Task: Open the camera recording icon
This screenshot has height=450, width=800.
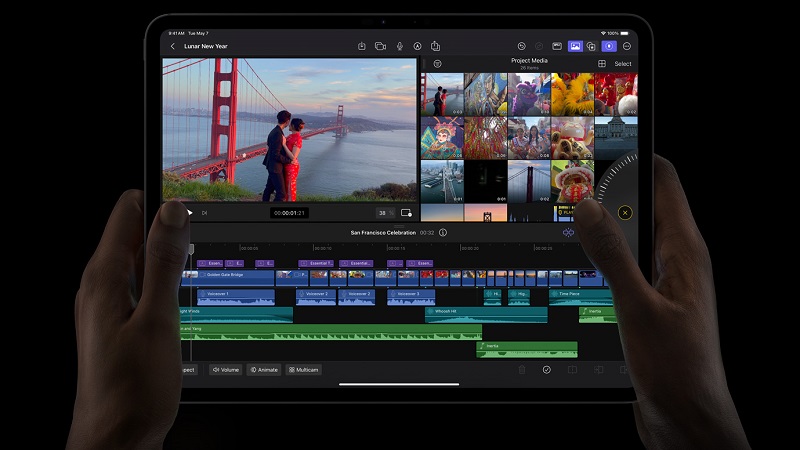Action: click(380, 46)
